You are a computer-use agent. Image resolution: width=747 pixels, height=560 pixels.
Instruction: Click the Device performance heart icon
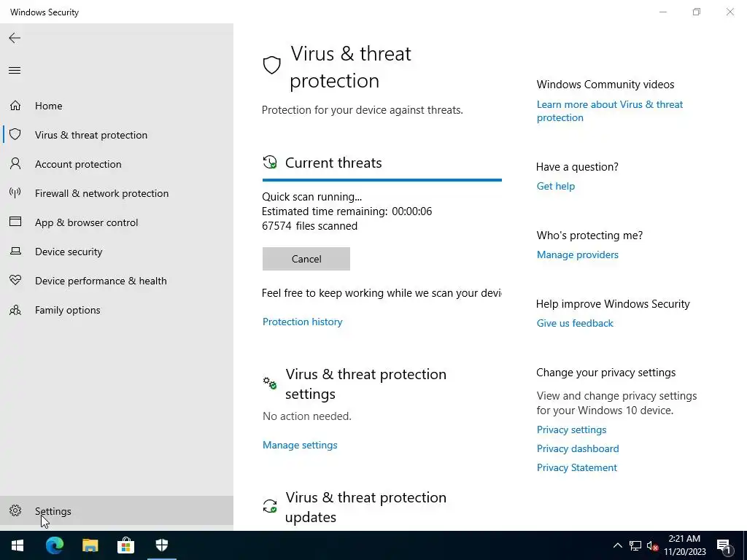pos(15,280)
